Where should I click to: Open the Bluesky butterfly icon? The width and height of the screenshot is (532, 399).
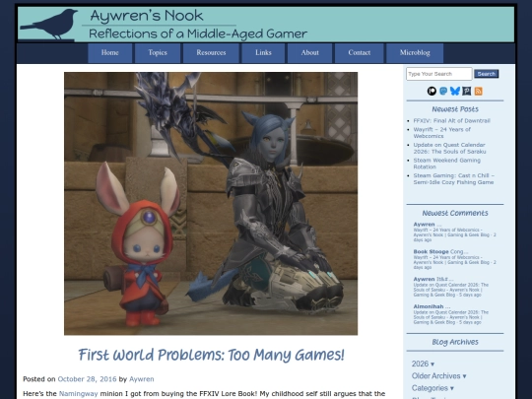(454, 91)
